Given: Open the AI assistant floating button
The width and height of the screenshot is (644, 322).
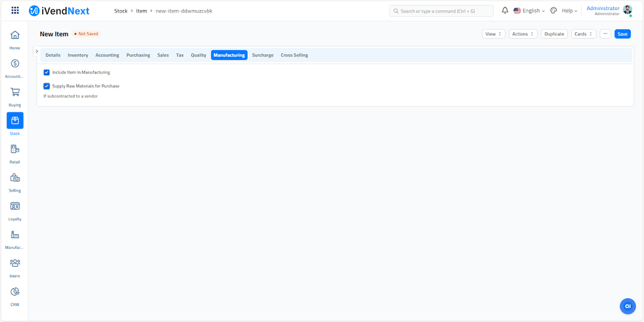Looking at the screenshot, I should pyautogui.click(x=627, y=306).
